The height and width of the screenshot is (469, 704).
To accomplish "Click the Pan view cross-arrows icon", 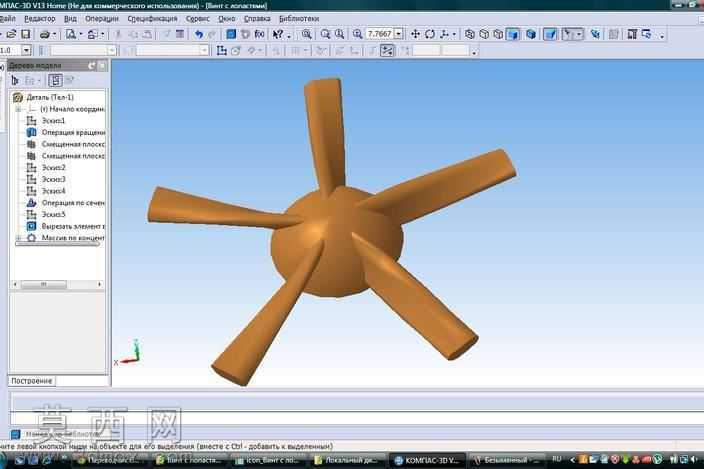I will 415,34.
